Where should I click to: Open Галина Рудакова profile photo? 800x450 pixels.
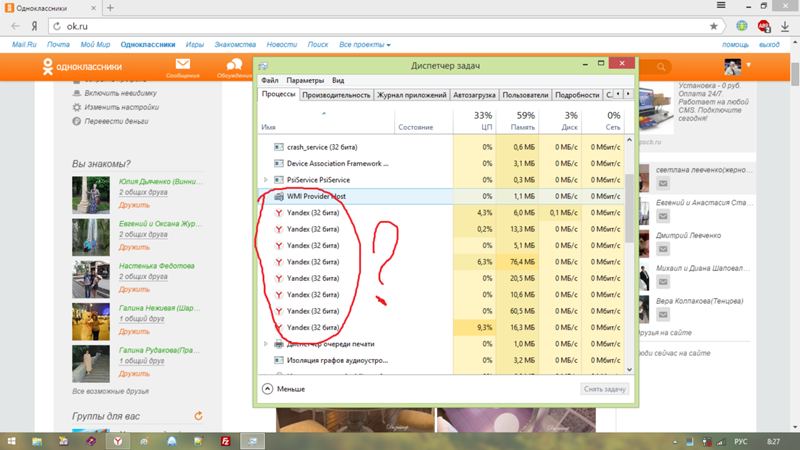[91, 363]
